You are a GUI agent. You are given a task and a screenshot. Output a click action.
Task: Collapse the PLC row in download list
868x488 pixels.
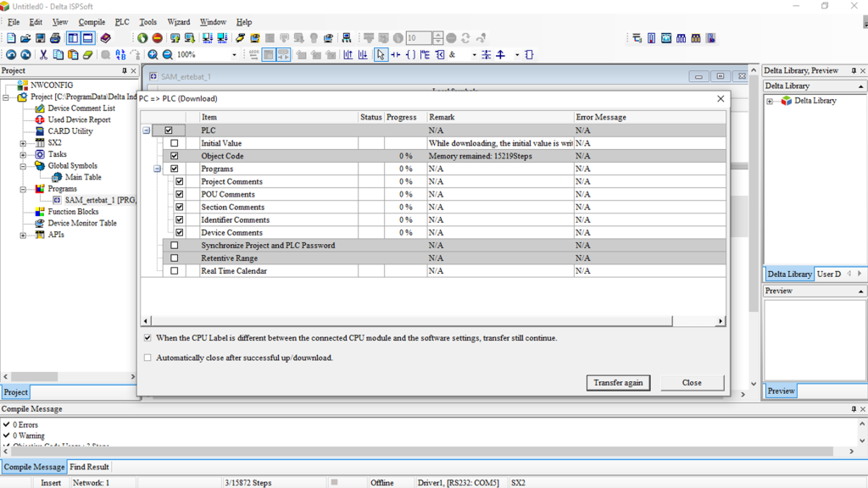click(x=146, y=130)
